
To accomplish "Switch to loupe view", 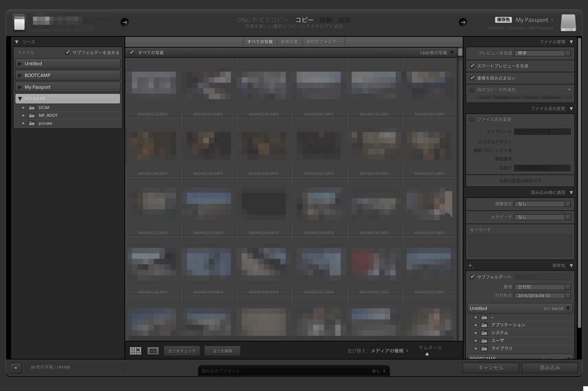I will 153,351.
